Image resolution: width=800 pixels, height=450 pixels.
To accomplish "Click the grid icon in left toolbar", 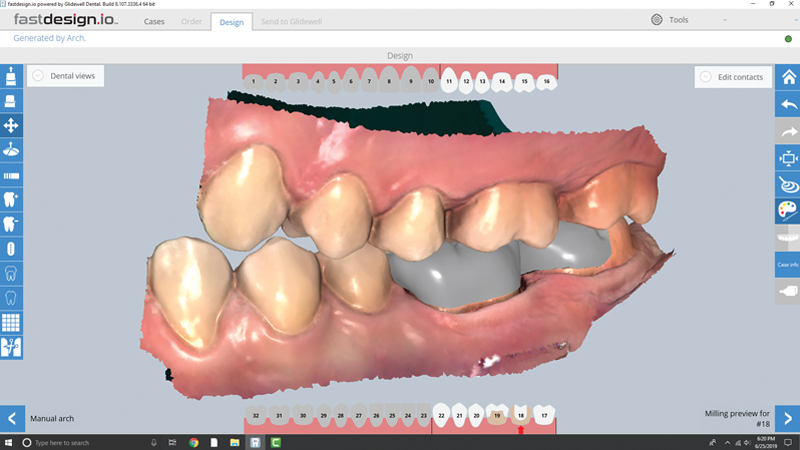I will coord(12,323).
